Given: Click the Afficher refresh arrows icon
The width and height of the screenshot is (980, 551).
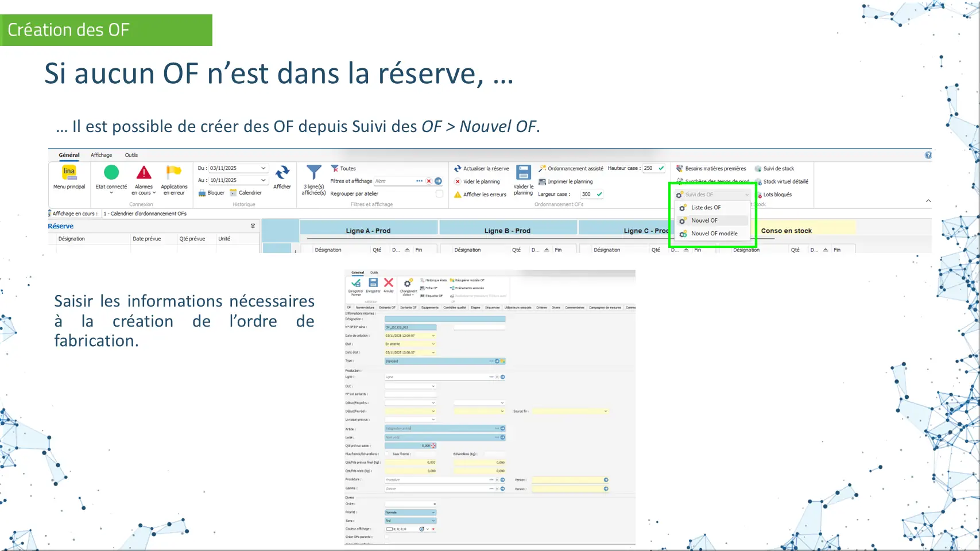Looking at the screenshot, I should pos(282,172).
